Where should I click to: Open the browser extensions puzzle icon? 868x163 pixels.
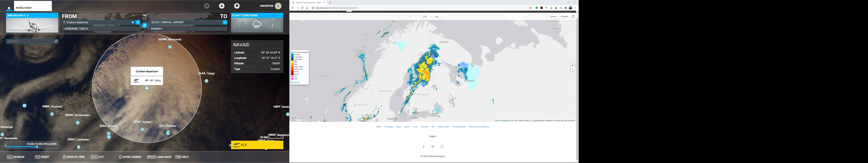(565, 8)
